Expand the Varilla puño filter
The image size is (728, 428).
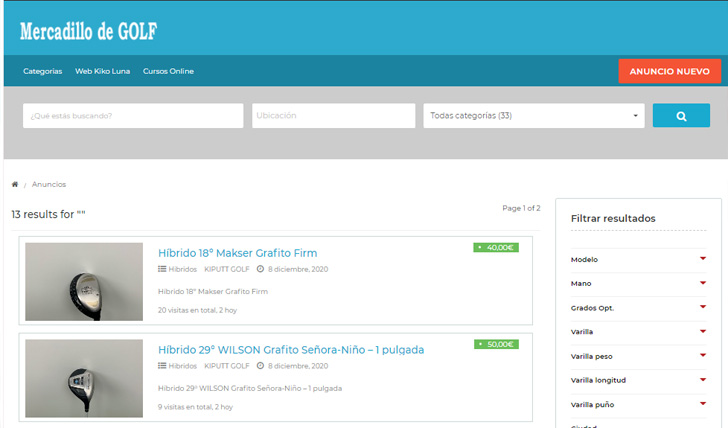click(x=638, y=405)
